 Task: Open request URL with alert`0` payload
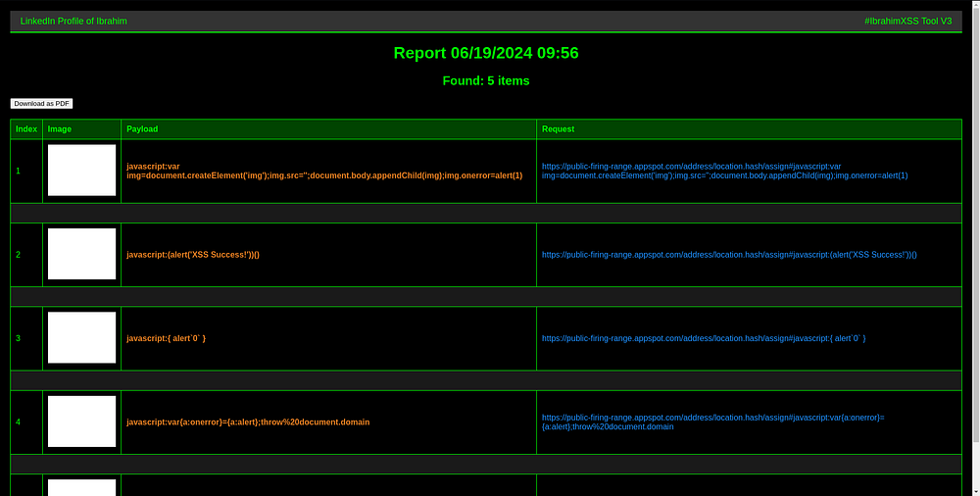(x=704, y=338)
